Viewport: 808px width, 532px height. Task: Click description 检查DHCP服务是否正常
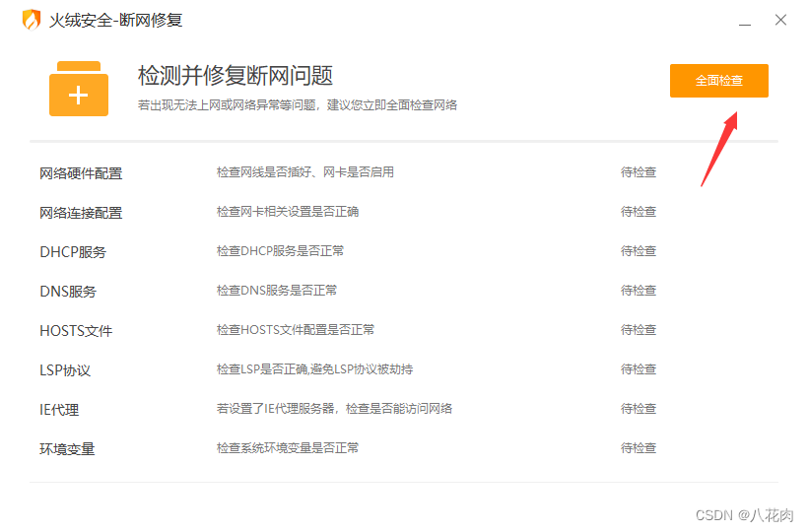280,251
